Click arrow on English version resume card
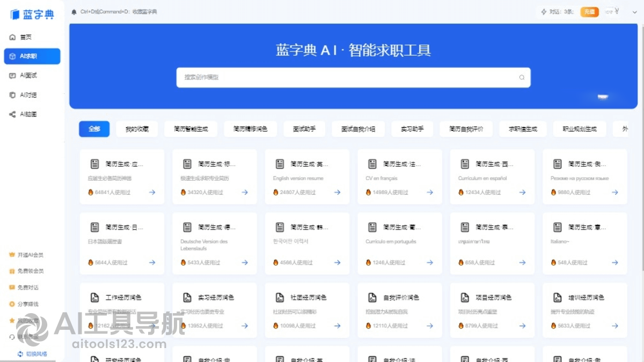The width and height of the screenshot is (644, 362). (338, 193)
